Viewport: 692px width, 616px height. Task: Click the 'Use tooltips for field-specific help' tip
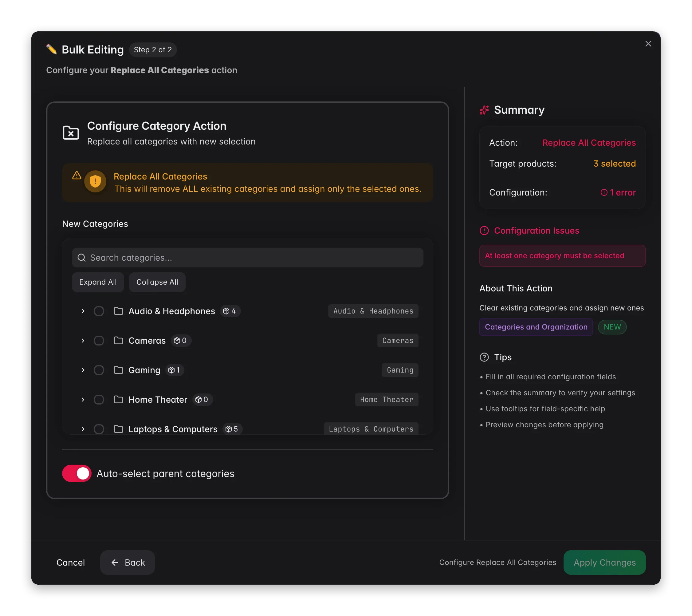[545, 409]
